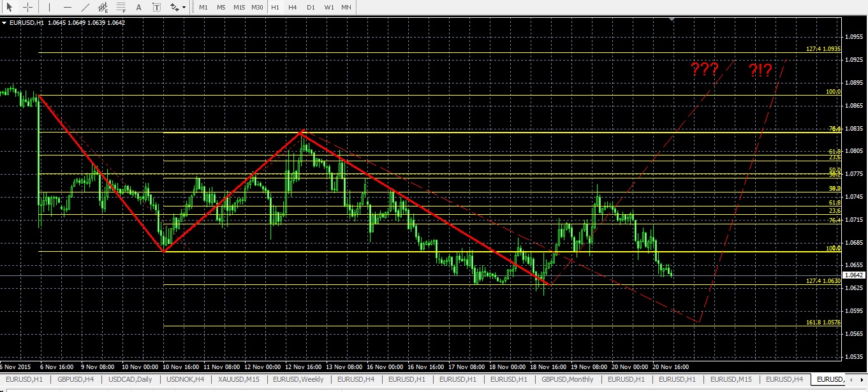Screen dimensions: 868x392
Task: Click the '161.8 1.0576' Fibonacci level label
Action: point(823,323)
